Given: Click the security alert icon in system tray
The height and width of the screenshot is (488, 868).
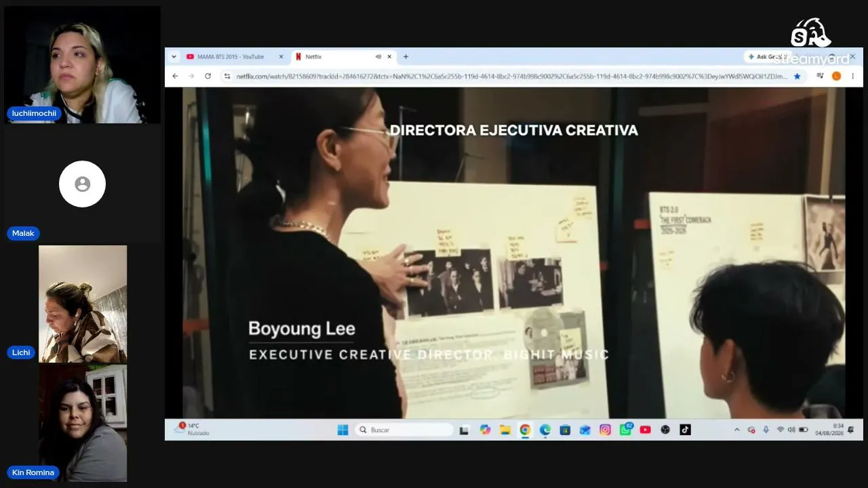Looking at the screenshot, I should (x=751, y=430).
